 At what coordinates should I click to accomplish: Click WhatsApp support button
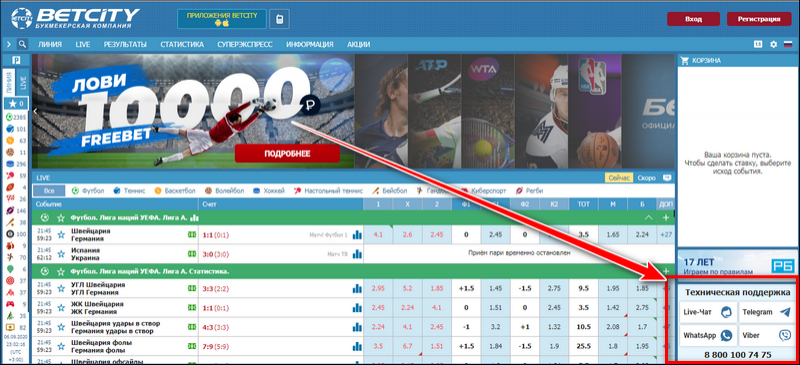(x=708, y=336)
